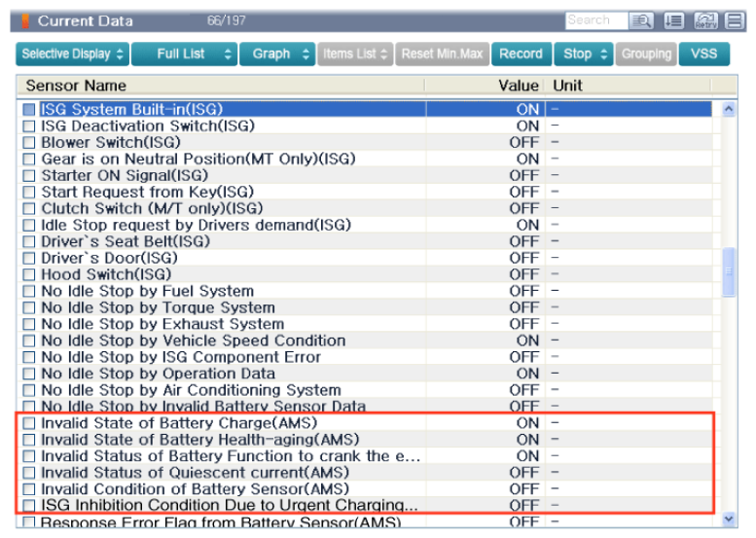
Task: Enable the Hood Switch(ISG) checkbox
Action: (28, 274)
